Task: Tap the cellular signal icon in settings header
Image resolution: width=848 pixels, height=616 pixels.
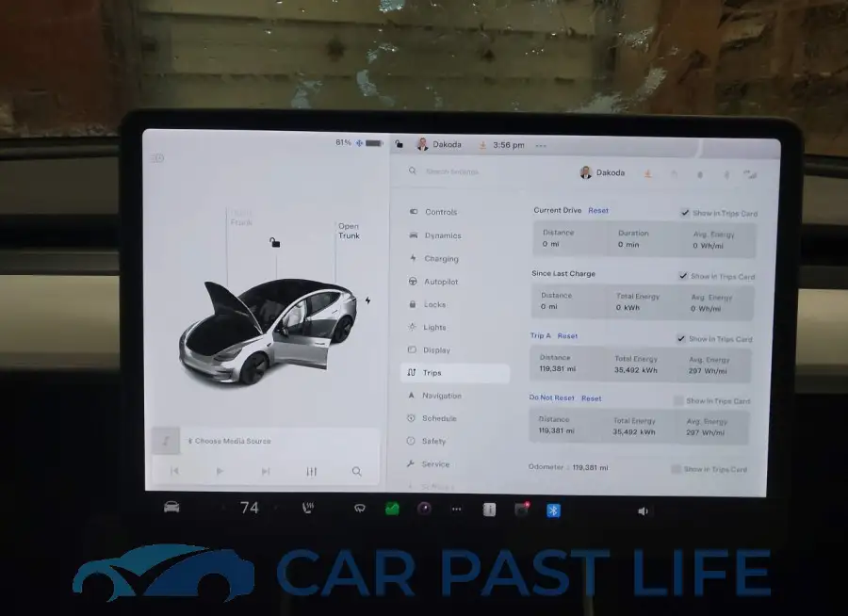Action: [x=750, y=174]
